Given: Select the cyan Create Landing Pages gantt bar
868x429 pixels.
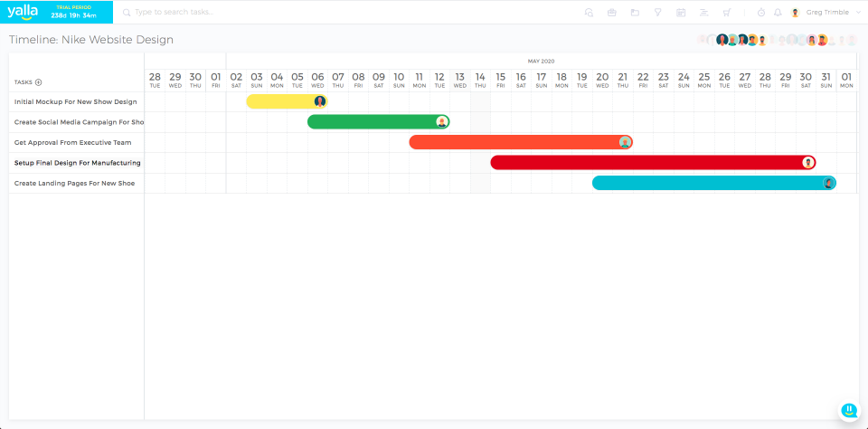Looking at the screenshot, I should coord(714,183).
